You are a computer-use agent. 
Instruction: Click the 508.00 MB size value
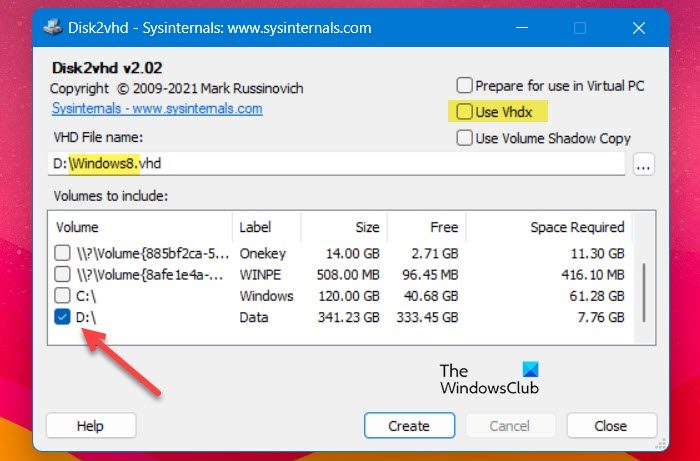pyautogui.click(x=348, y=274)
